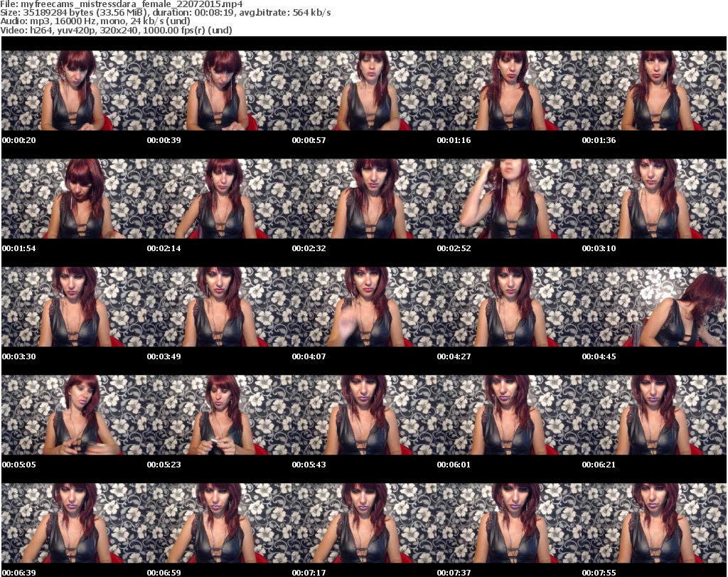The image size is (728, 577).
Task: Click the 00:04:07 timestamp label
Action: click(x=309, y=356)
